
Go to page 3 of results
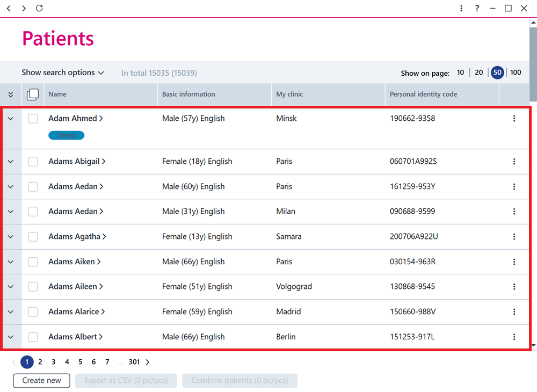[x=53, y=362]
